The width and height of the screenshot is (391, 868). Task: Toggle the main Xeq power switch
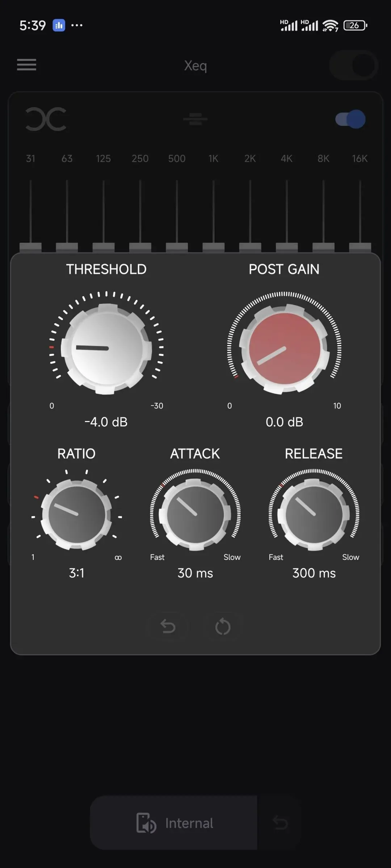[354, 65]
